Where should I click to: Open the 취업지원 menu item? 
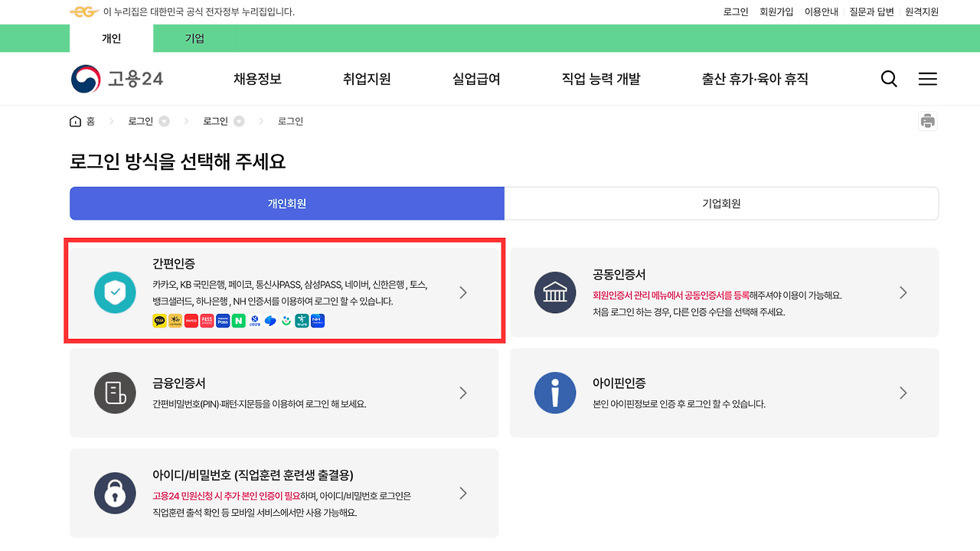tap(367, 78)
